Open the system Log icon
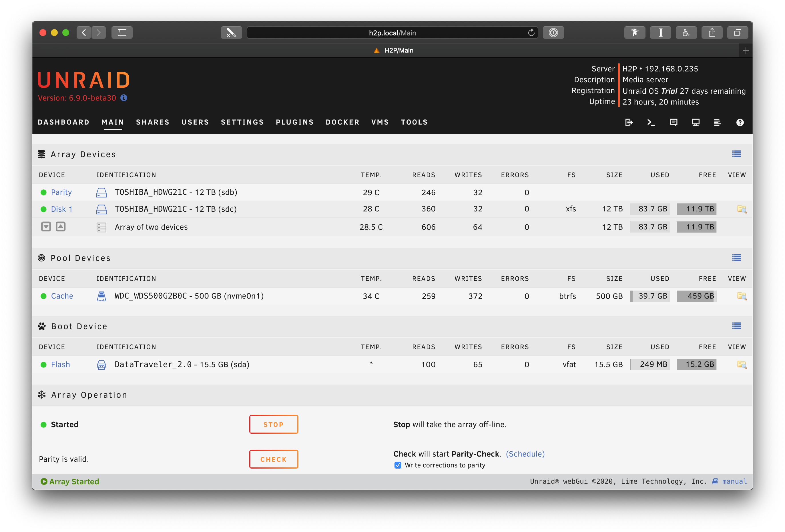Image resolution: width=785 pixels, height=532 pixels. [718, 122]
